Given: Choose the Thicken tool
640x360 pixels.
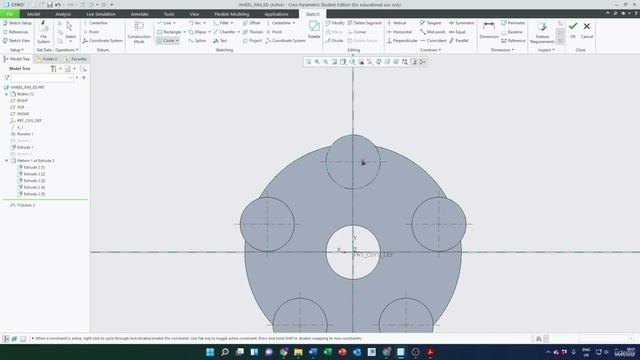Looking at the screenshot, I should [x=253, y=32].
